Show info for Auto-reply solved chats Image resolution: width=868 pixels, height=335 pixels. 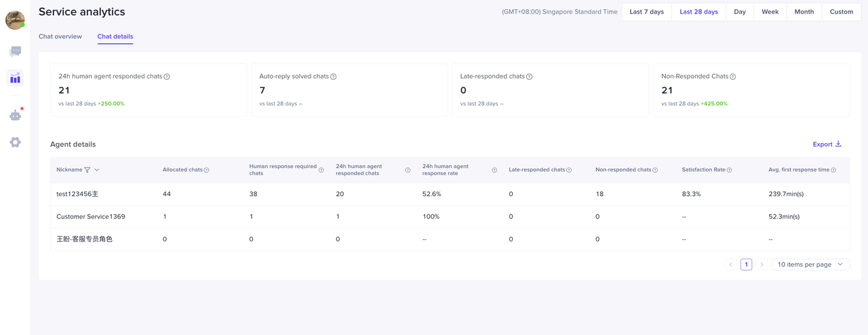pos(334,77)
